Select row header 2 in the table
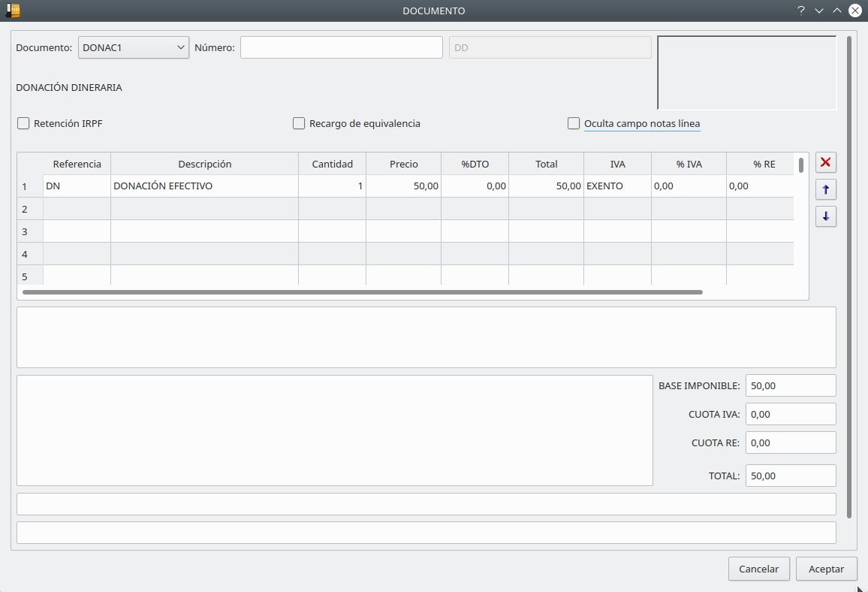The image size is (868, 592). [31, 209]
